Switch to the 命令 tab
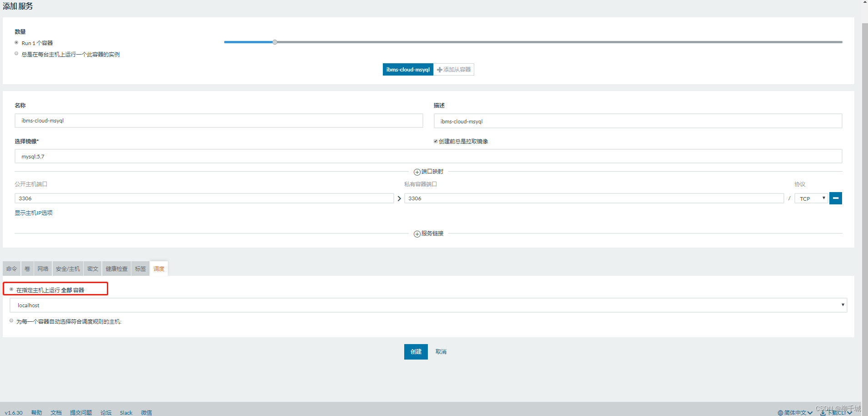This screenshot has width=868, height=416. pyautogui.click(x=11, y=269)
